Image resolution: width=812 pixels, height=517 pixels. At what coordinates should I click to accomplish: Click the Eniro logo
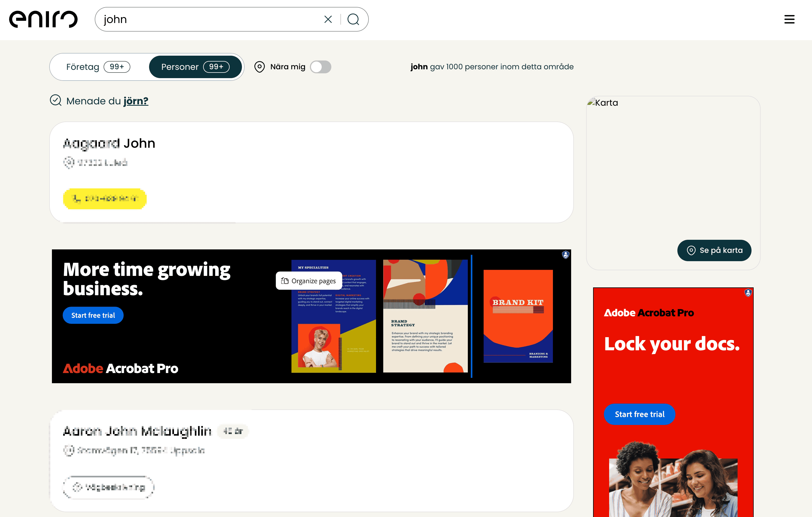click(x=43, y=19)
